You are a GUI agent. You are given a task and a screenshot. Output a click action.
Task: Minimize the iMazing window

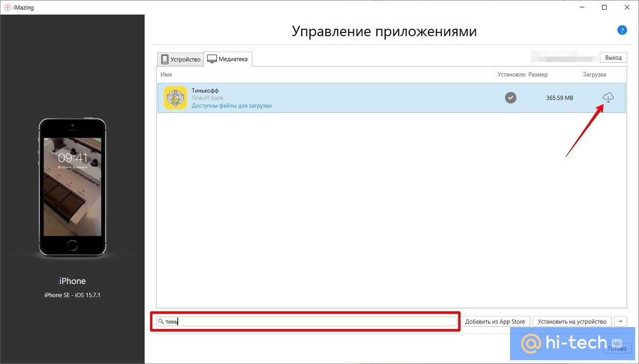582,7
